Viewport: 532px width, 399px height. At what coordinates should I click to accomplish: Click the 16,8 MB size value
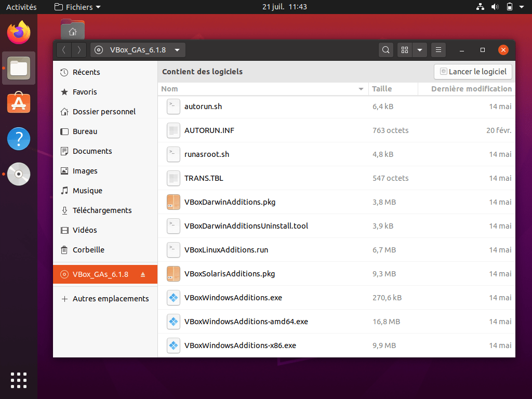(x=387, y=321)
